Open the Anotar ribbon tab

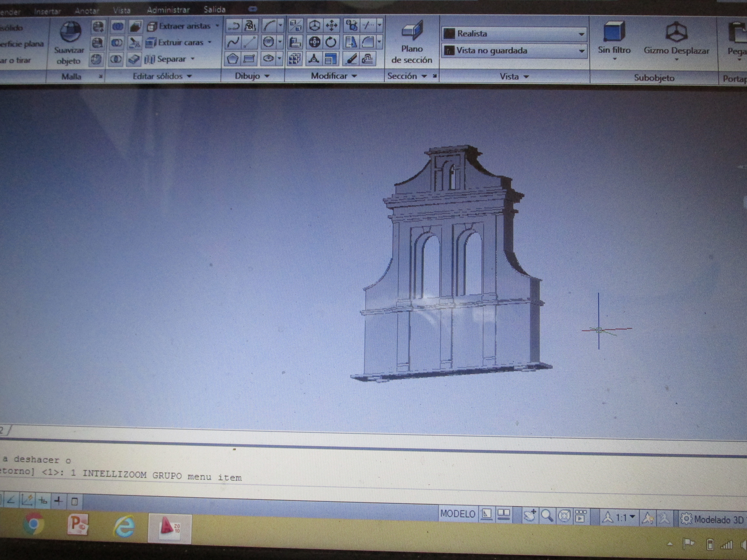87,11
